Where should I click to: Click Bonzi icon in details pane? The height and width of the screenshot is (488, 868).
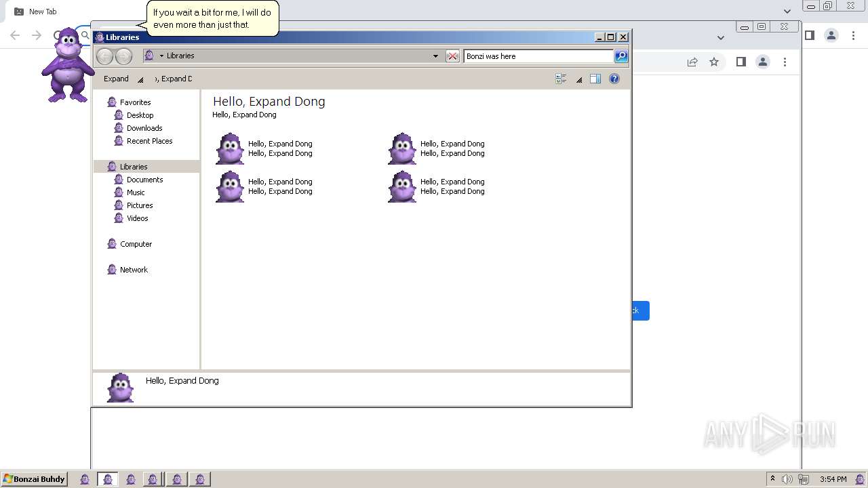click(121, 388)
